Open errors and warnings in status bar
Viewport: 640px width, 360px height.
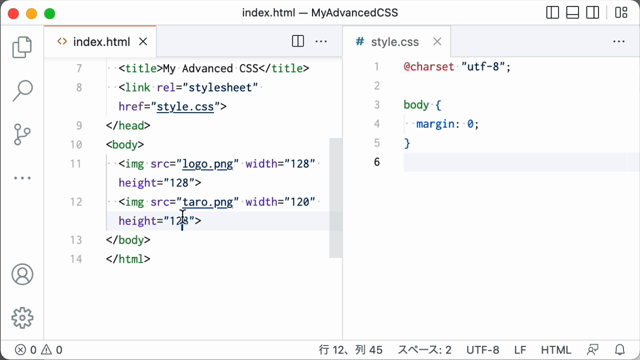(39, 350)
